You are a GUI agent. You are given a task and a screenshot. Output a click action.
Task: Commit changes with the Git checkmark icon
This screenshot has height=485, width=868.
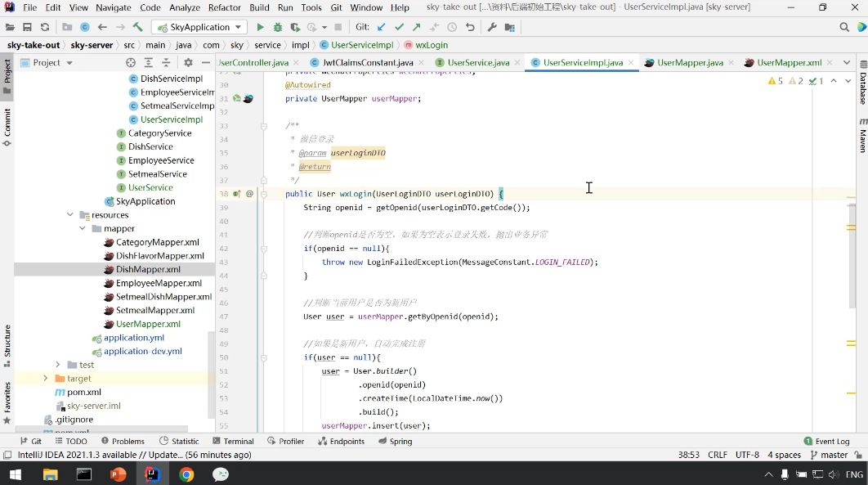pos(399,27)
